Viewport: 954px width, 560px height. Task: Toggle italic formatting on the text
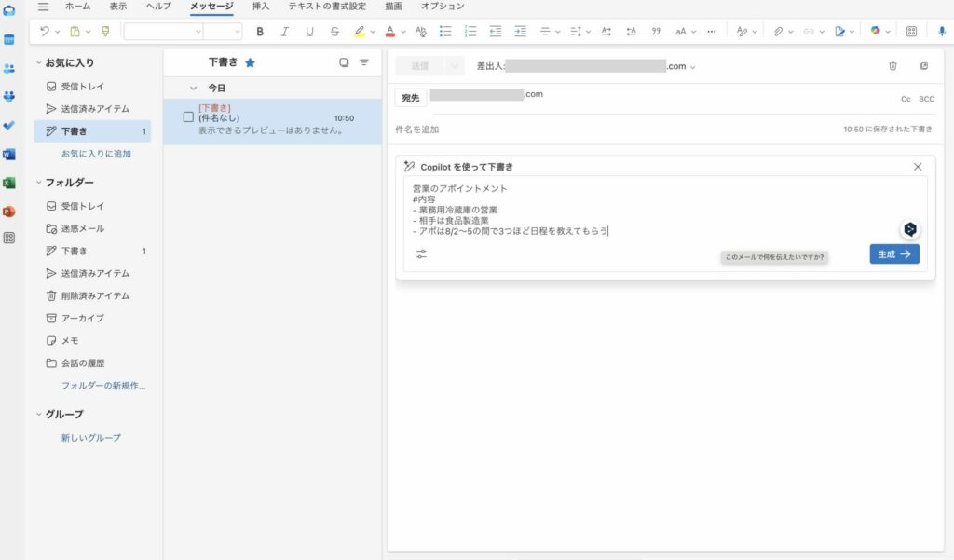[284, 31]
